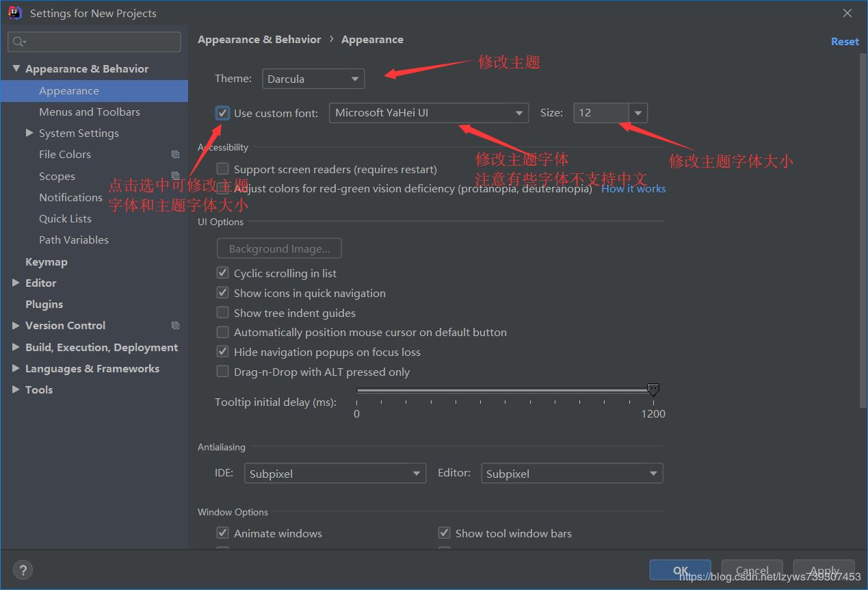Expand the Languages & Frameworks node
The image size is (868, 590).
pos(16,368)
